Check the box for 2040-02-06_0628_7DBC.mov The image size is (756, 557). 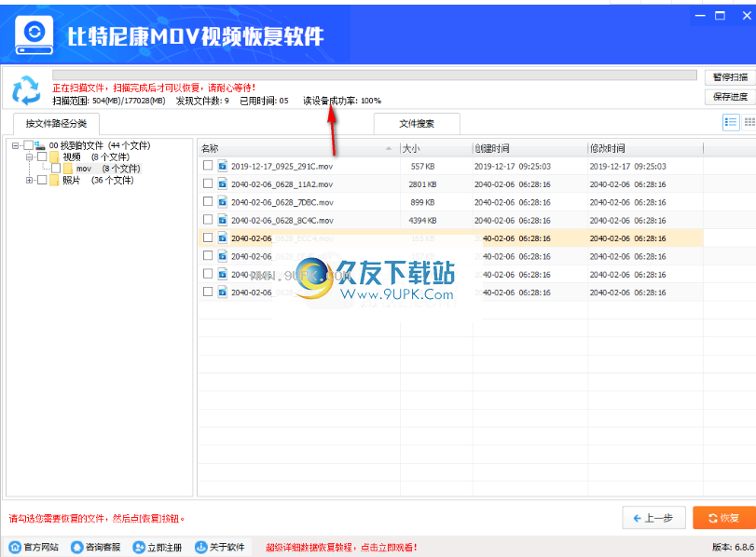click(208, 201)
